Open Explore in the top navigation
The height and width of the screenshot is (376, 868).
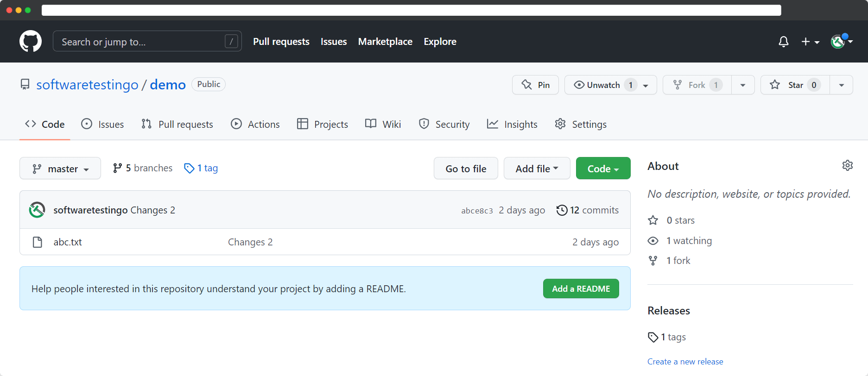440,42
